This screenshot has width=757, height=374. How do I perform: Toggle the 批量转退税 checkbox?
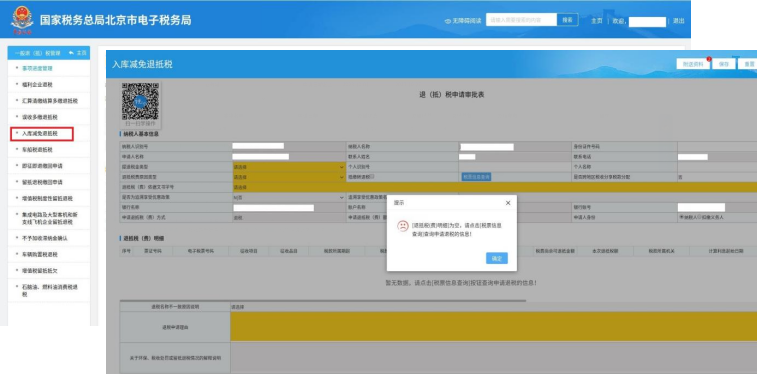[372, 177]
